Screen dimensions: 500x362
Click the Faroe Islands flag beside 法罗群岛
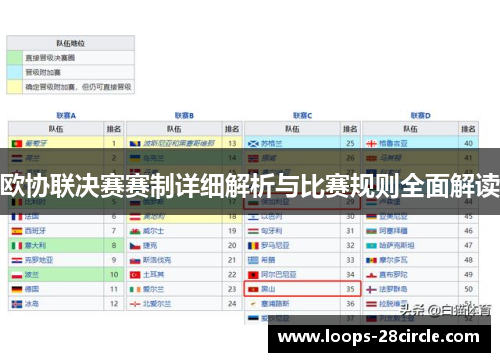tap(371, 289)
